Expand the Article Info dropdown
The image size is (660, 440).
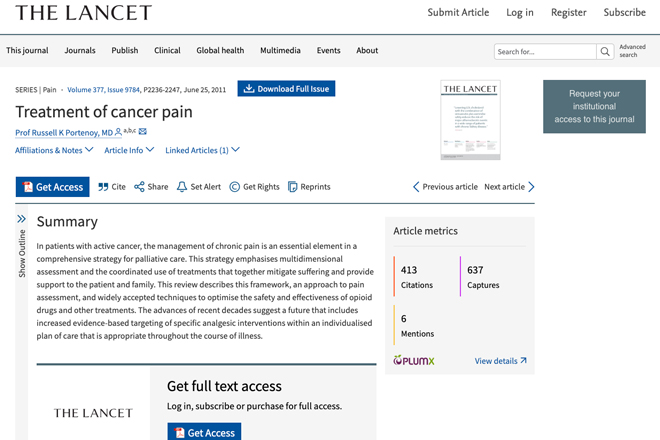click(x=129, y=150)
